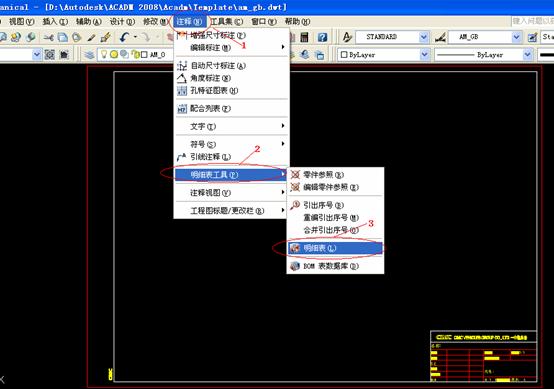Open the ByLayer color dropdown

coord(424,55)
